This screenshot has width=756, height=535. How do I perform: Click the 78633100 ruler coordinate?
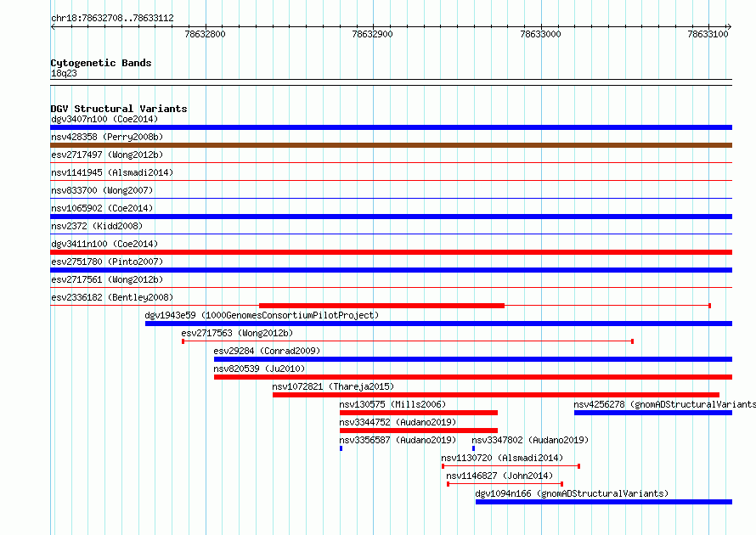coord(708,34)
